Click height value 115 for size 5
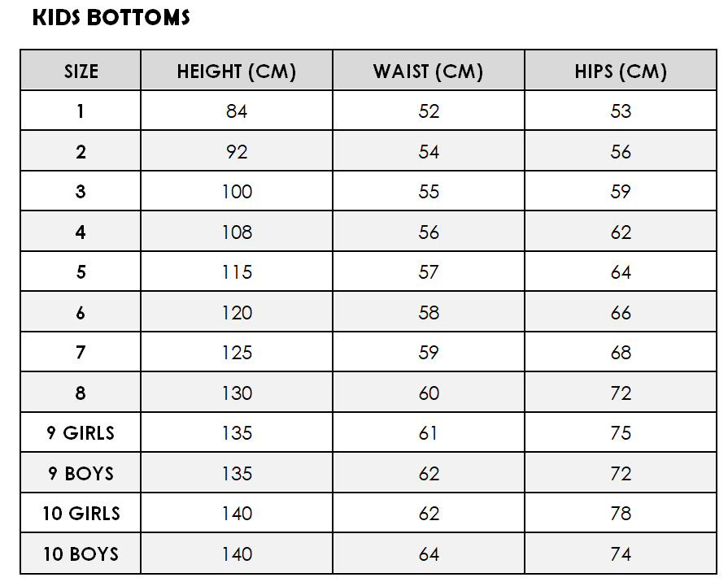This screenshot has width=728, height=586. pyautogui.click(x=237, y=272)
